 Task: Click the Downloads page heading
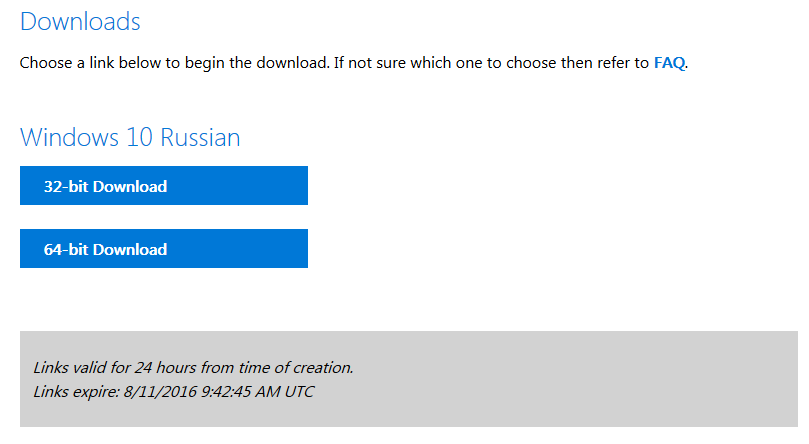click(x=80, y=21)
